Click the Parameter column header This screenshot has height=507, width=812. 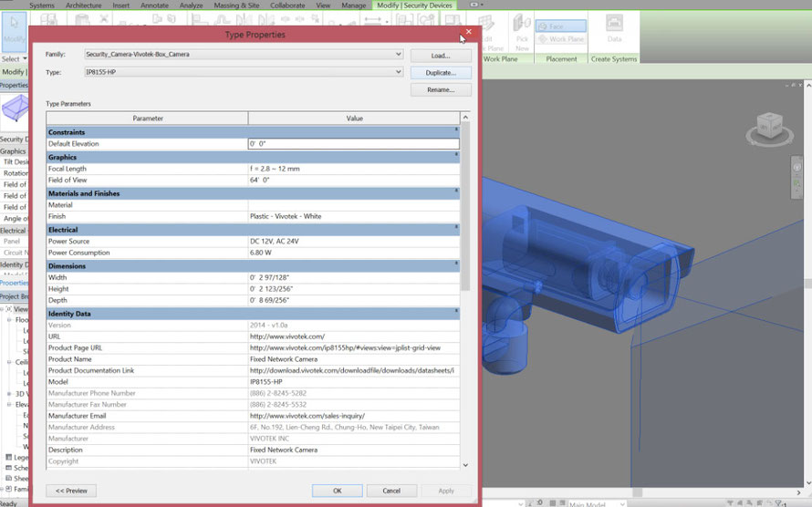(x=147, y=118)
